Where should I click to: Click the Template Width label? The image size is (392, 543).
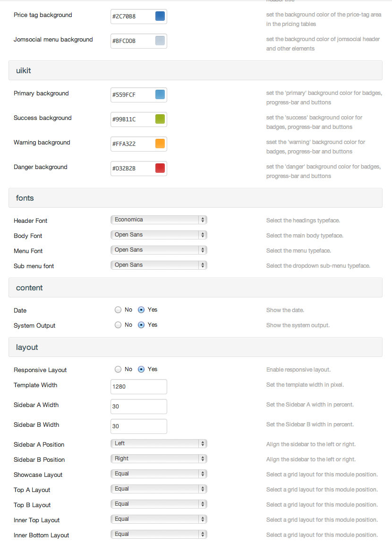(x=35, y=385)
